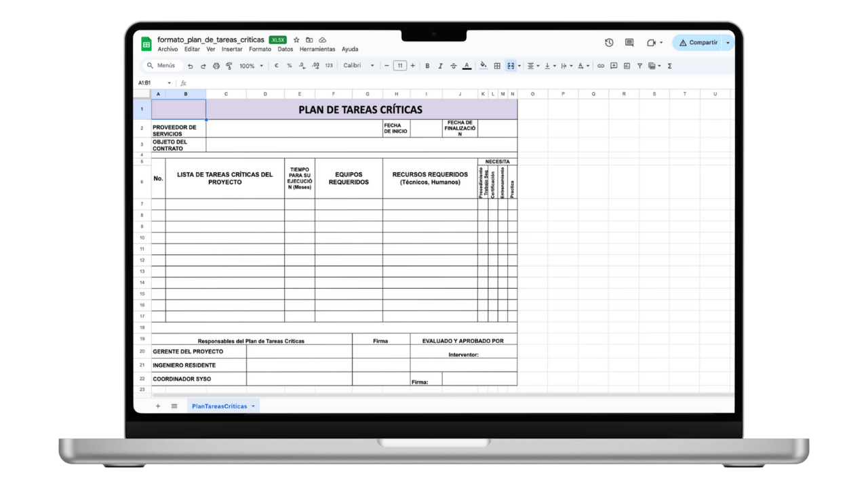The image size is (868, 488).
Task: Select the PlanTareasCriticas sheet tab
Action: click(x=220, y=405)
